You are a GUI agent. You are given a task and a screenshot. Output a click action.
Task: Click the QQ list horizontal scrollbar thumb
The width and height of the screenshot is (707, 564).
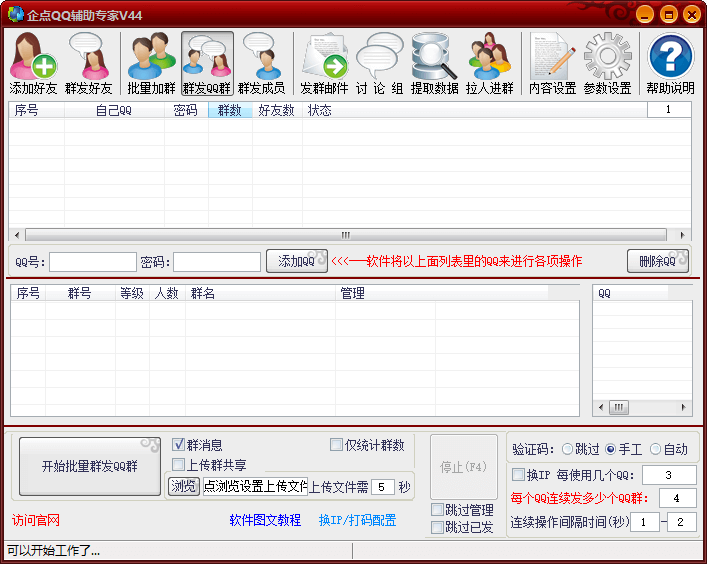[x=346, y=235]
